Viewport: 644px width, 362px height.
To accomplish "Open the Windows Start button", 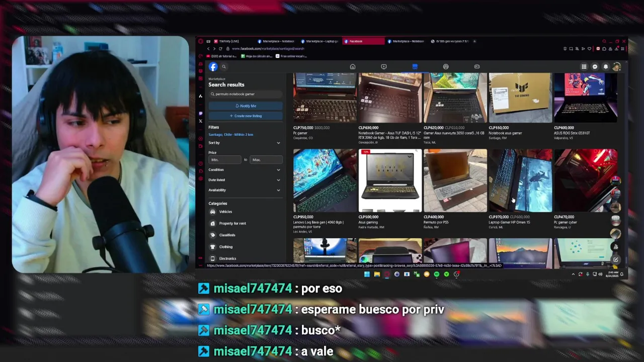I will tap(367, 274).
